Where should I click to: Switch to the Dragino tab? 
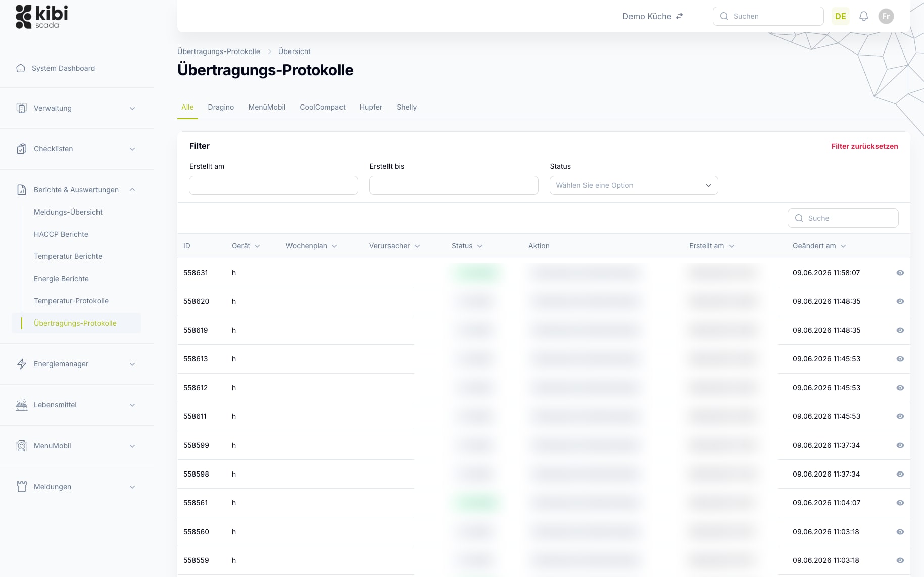point(221,107)
